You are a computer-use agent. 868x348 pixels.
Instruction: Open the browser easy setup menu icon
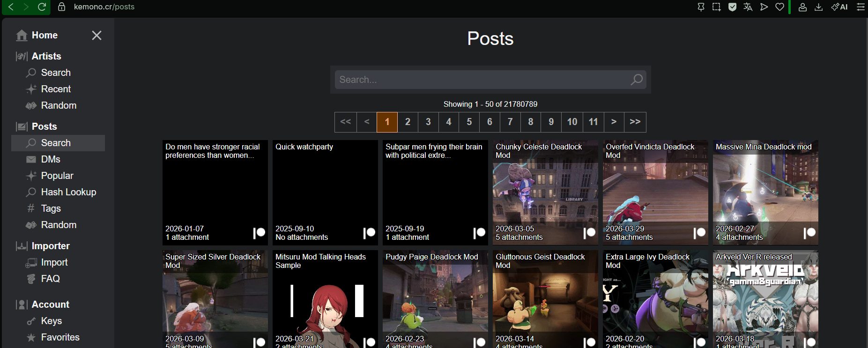pos(861,7)
